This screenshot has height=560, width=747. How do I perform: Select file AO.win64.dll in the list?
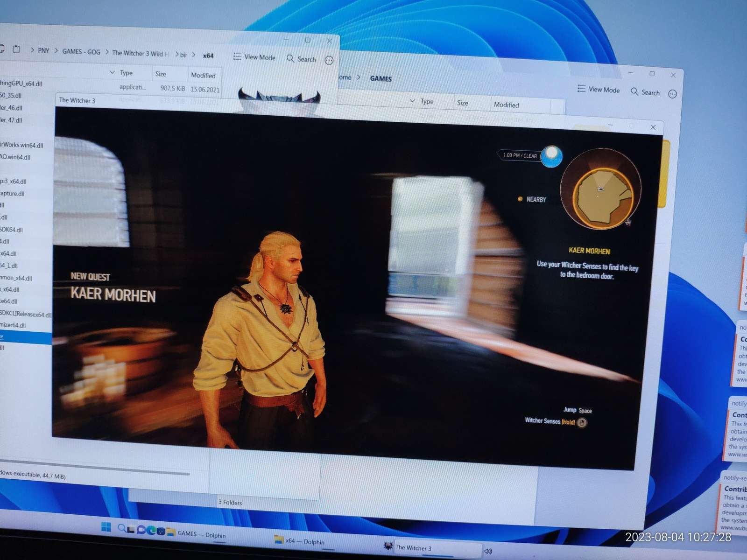tap(15, 157)
